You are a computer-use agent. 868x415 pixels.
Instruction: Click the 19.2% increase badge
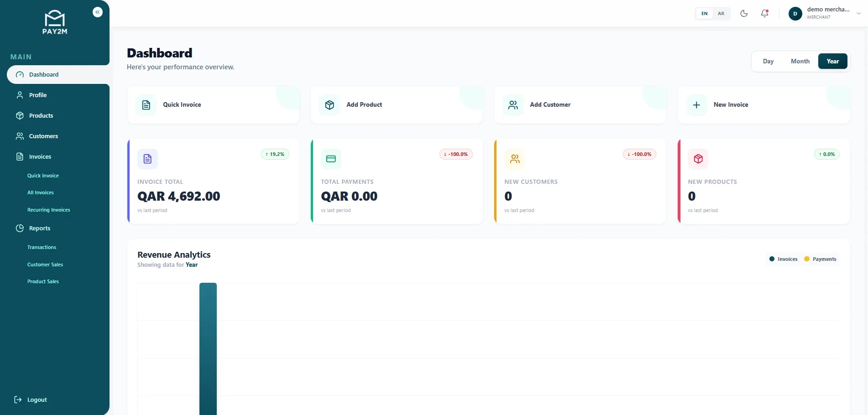275,154
